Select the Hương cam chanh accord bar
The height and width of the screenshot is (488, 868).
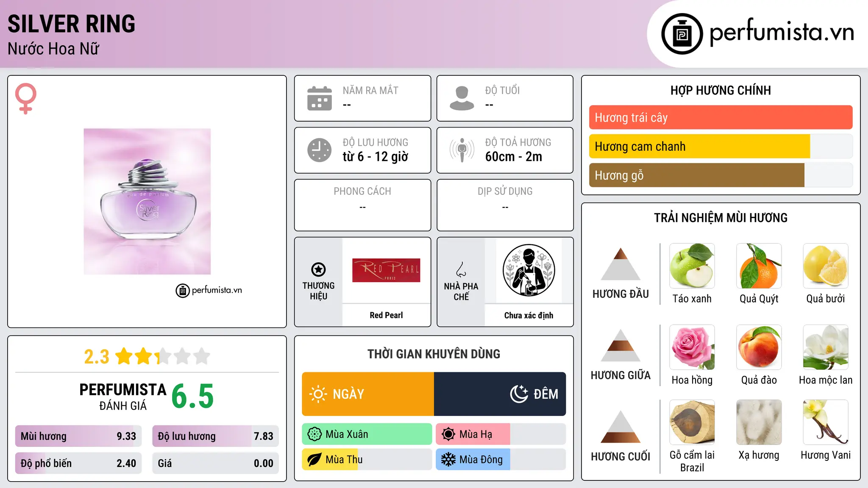pos(721,146)
